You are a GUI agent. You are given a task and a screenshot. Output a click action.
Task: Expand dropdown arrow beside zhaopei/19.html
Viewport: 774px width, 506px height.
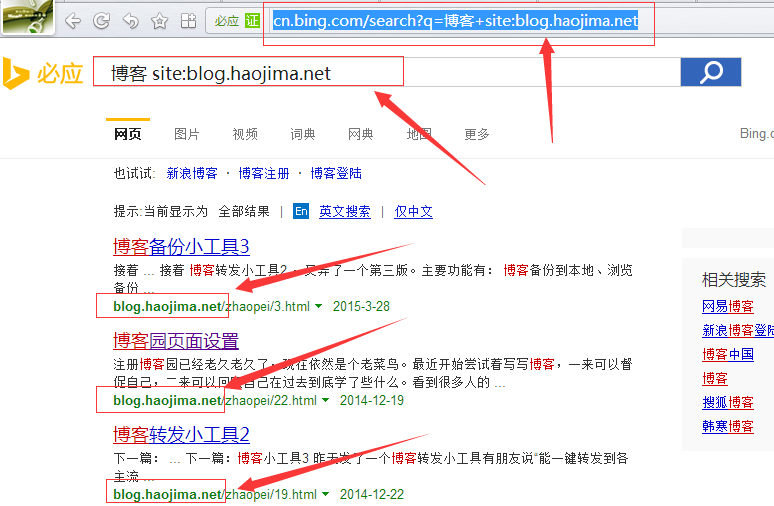(x=325, y=494)
